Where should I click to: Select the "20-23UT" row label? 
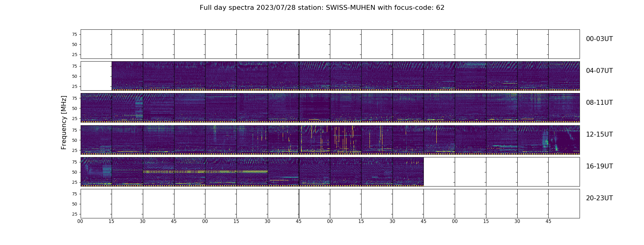tap(599, 198)
